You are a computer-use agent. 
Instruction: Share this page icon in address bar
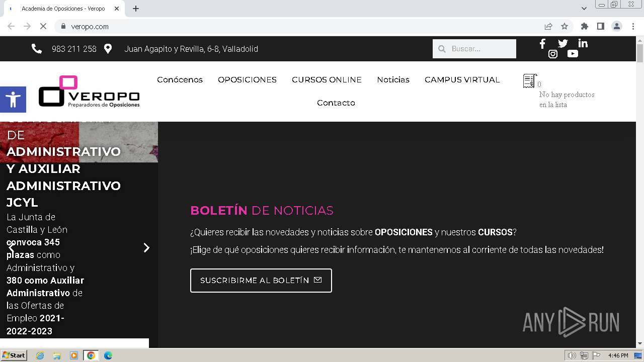[x=548, y=26]
